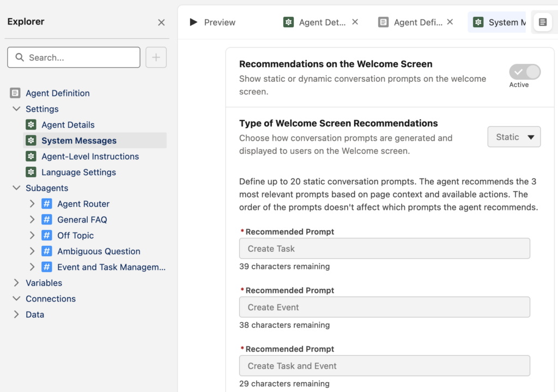Click the Create Task prompt field
Viewport: 558px width, 392px height.
[384, 249]
